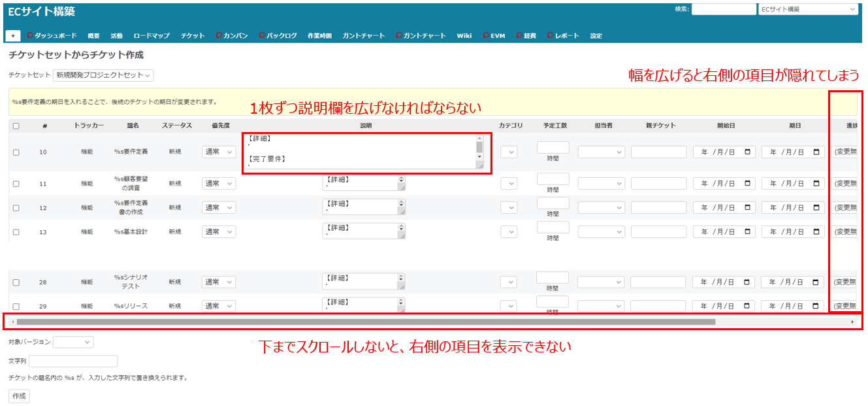Click the 作成 button
This screenshot has width=868, height=406.
[19, 396]
